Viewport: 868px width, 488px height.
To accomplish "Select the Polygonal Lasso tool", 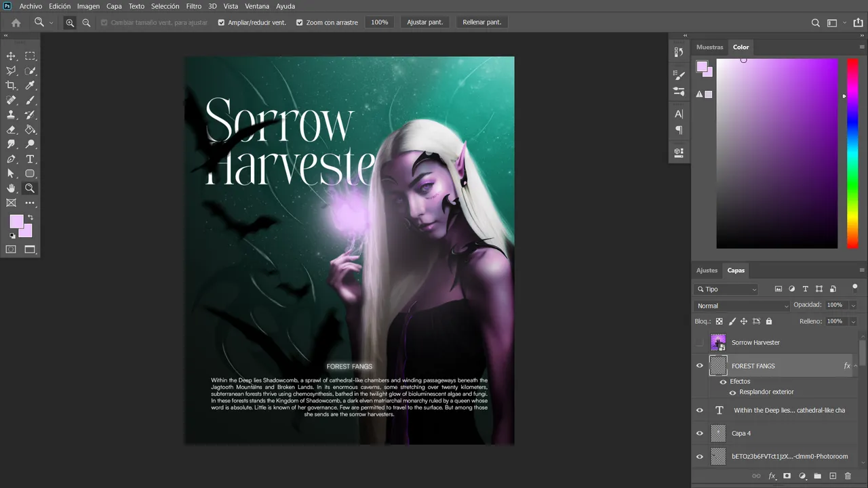I will pyautogui.click(x=11, y=70).
